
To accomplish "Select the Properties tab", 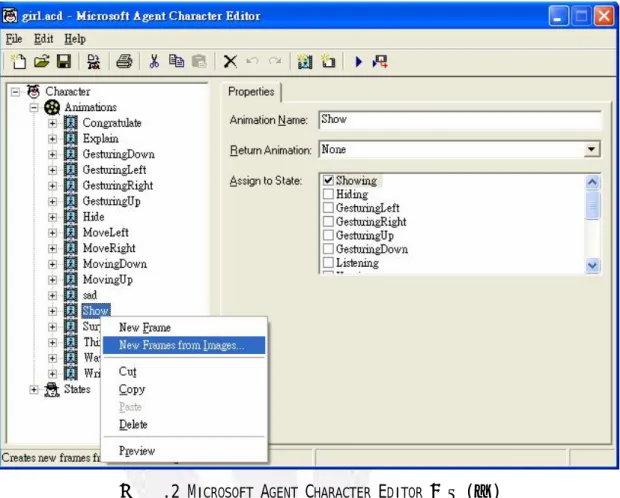I will tap(251, 92).
